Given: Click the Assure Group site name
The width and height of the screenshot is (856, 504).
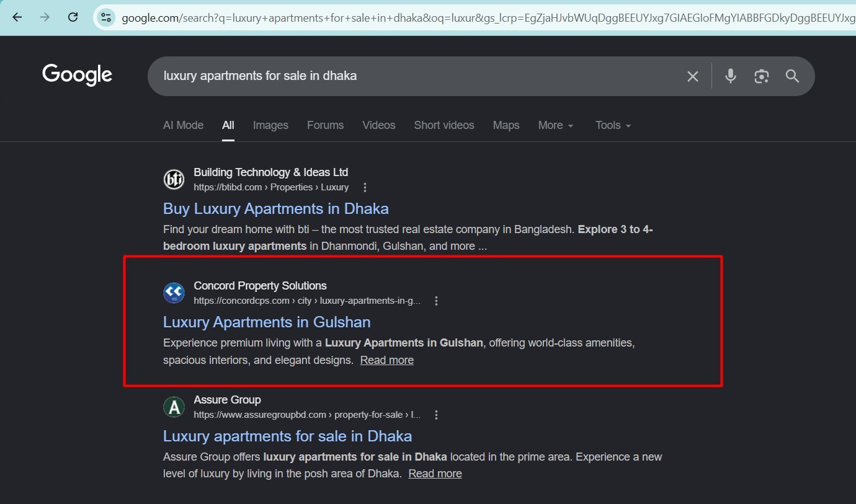Looking at the screenshot, I should pyautogui.click(x=227, y=400).
